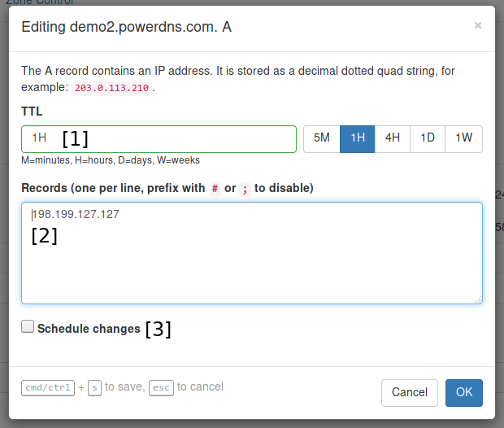Set TTL to 1W preset
504x428 pixels.
click(x=463, y=138)
